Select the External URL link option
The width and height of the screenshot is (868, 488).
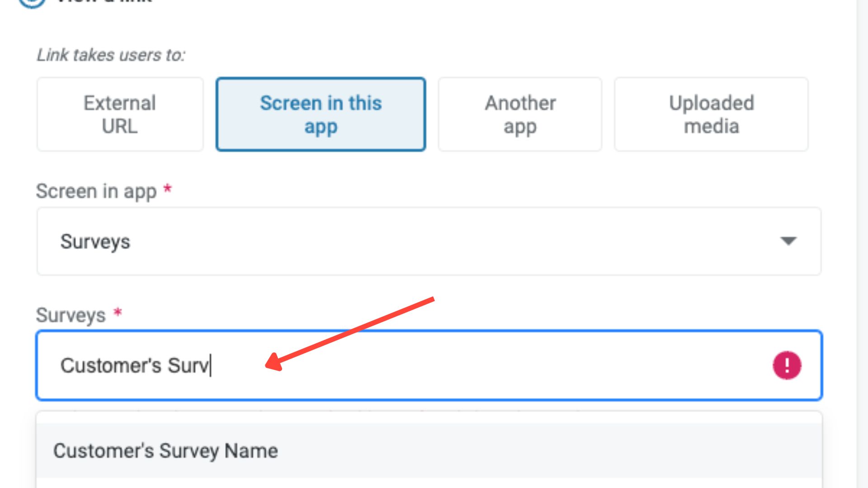120,114
